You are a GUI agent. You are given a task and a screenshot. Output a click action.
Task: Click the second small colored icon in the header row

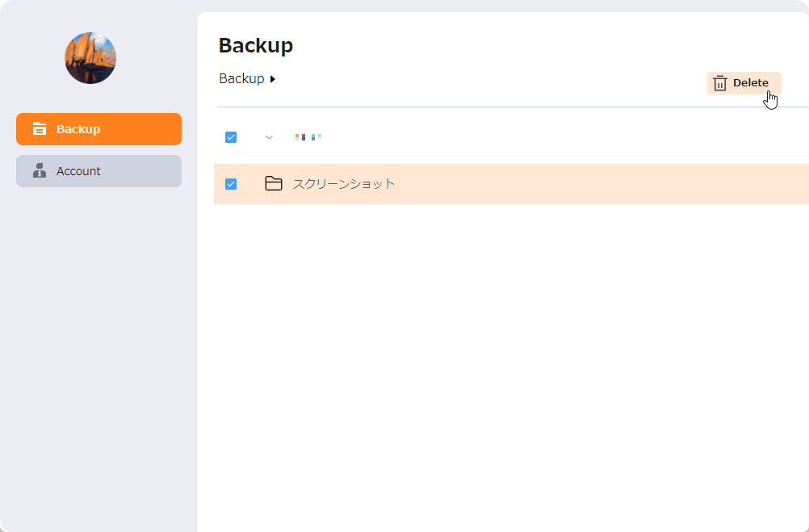pos(316,136)
